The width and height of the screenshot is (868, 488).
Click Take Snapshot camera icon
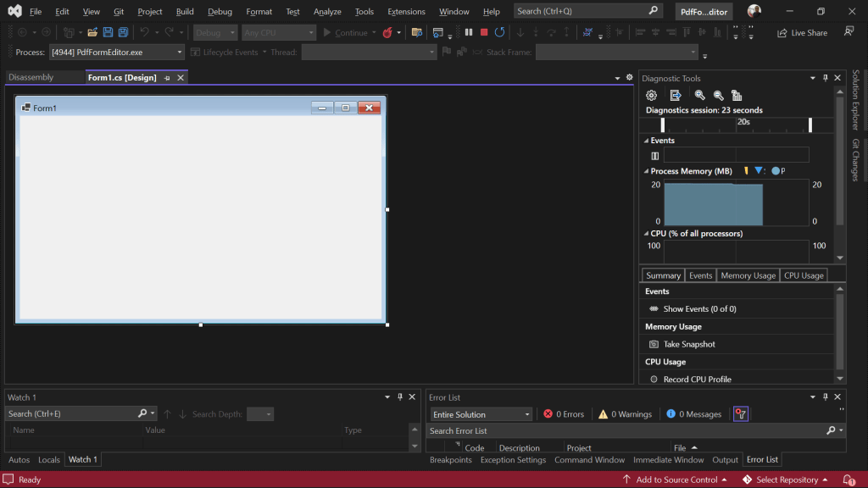tap(654, 344)
